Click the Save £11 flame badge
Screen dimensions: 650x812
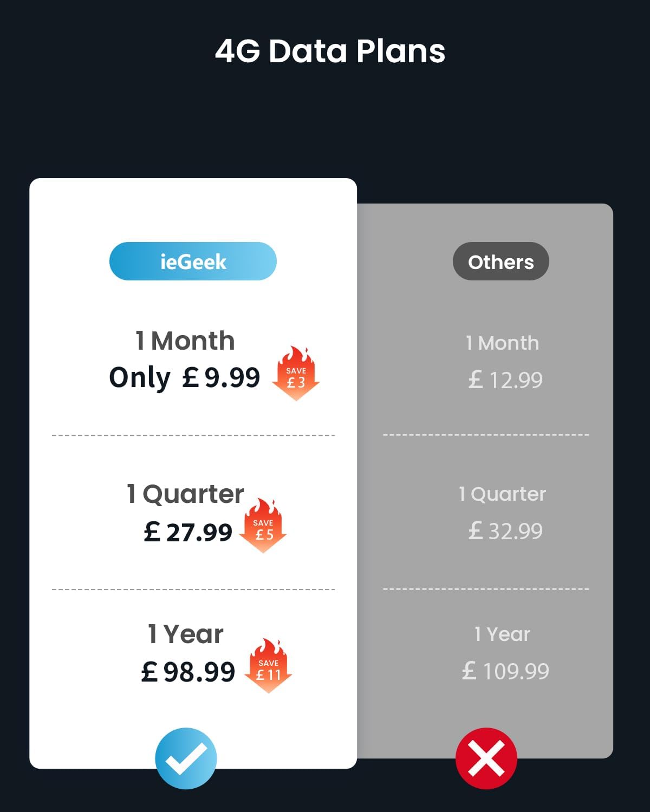[269, 666]
